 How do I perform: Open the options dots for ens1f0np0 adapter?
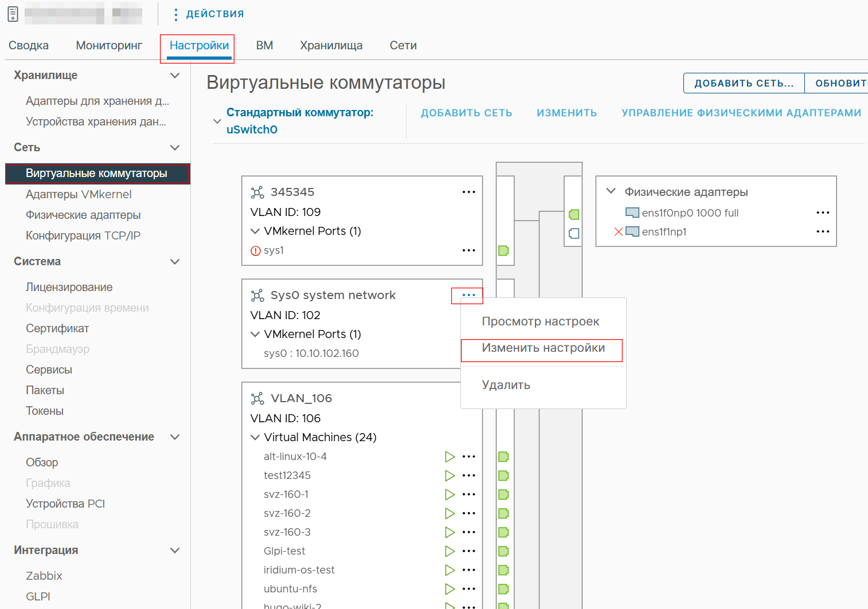click(x=823, y=213)
